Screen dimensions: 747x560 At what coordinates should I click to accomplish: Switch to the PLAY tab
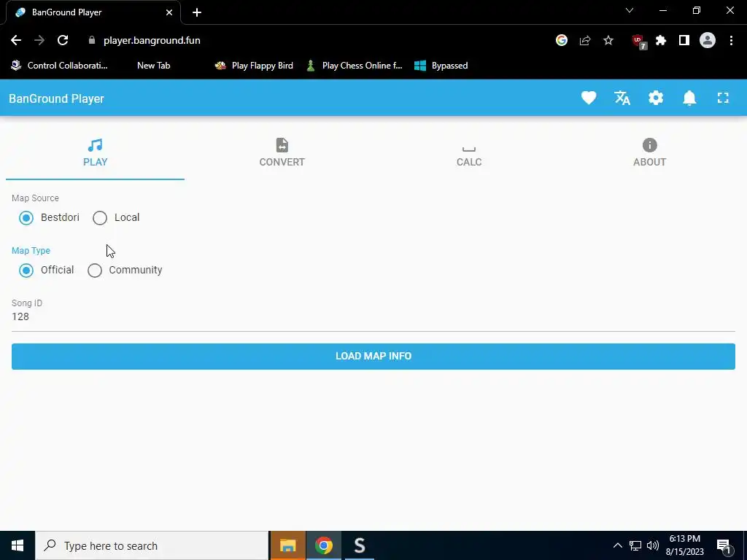pos(96,153)
